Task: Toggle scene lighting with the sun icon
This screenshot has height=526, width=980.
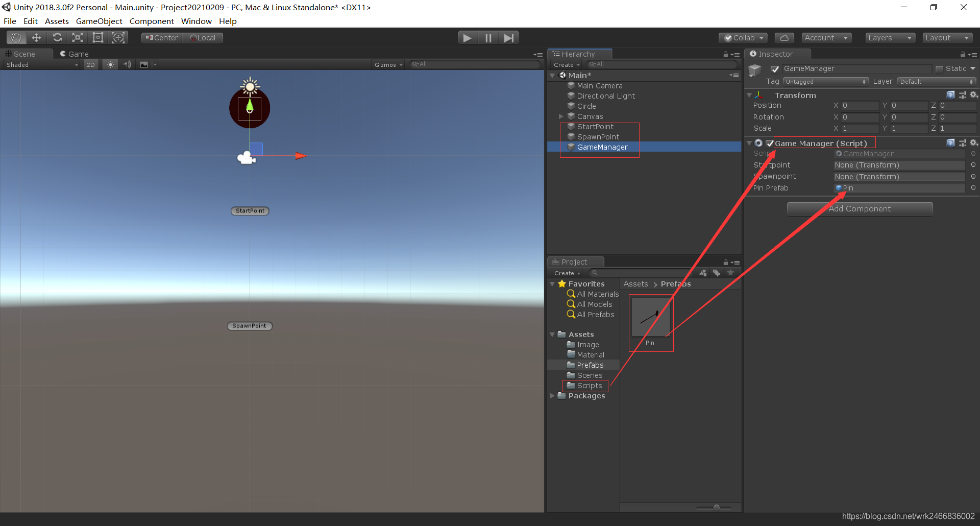Action: click(110, 64)
